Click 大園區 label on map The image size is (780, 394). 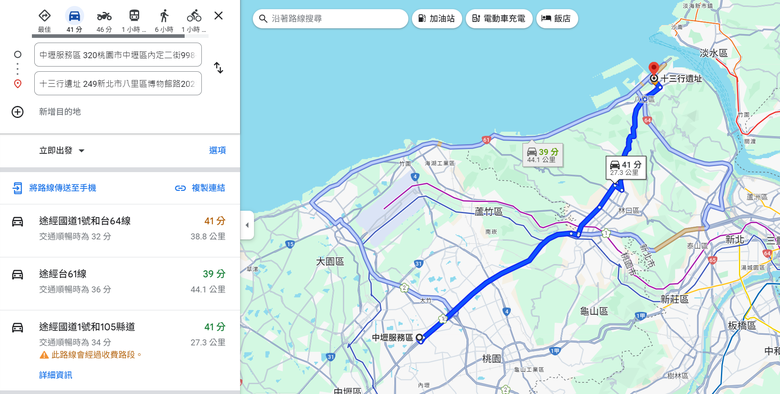tap(330, 261)
